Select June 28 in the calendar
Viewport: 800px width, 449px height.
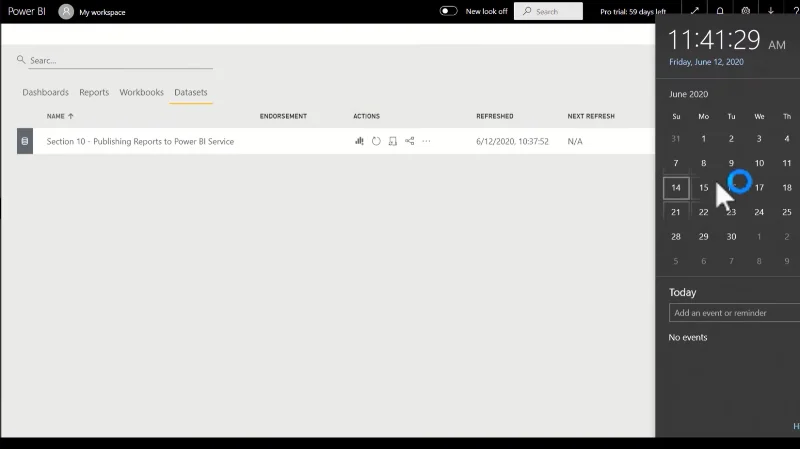tap(676, 237)
